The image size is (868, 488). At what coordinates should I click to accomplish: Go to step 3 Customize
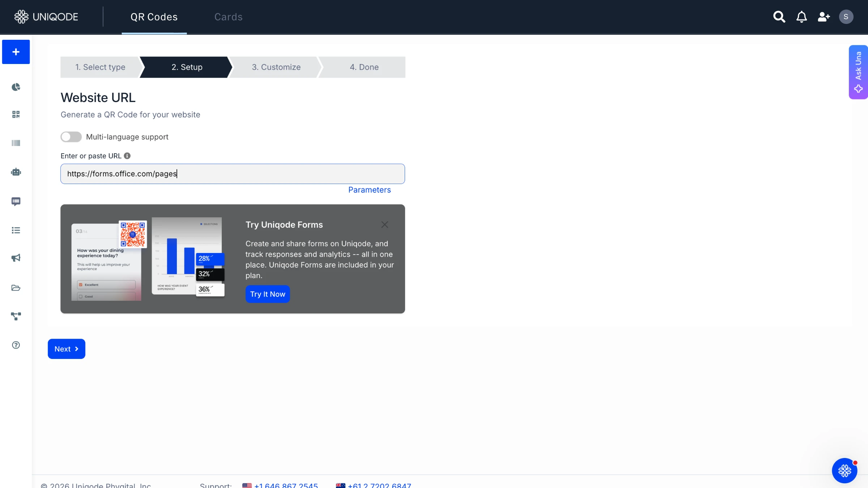pyautogui.click(x=276, y=67)
